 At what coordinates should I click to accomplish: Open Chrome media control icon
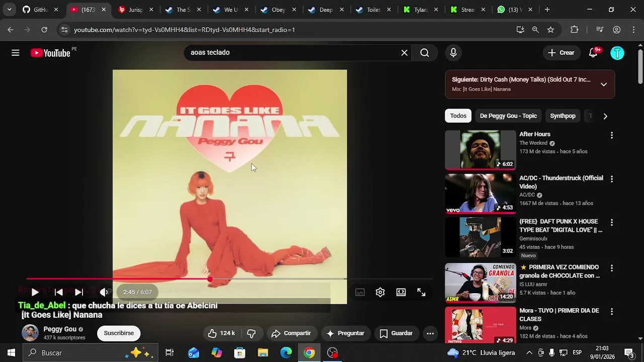[599, 30]
